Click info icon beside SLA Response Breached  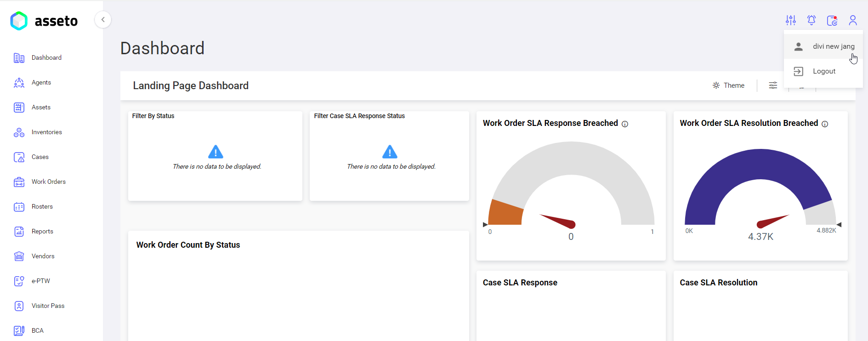(x=625, y=124)
